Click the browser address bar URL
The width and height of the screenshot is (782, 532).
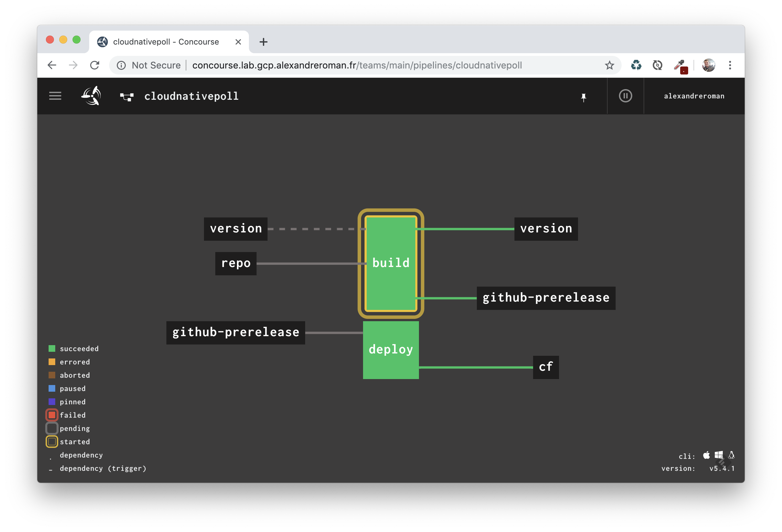pos(357,65)
